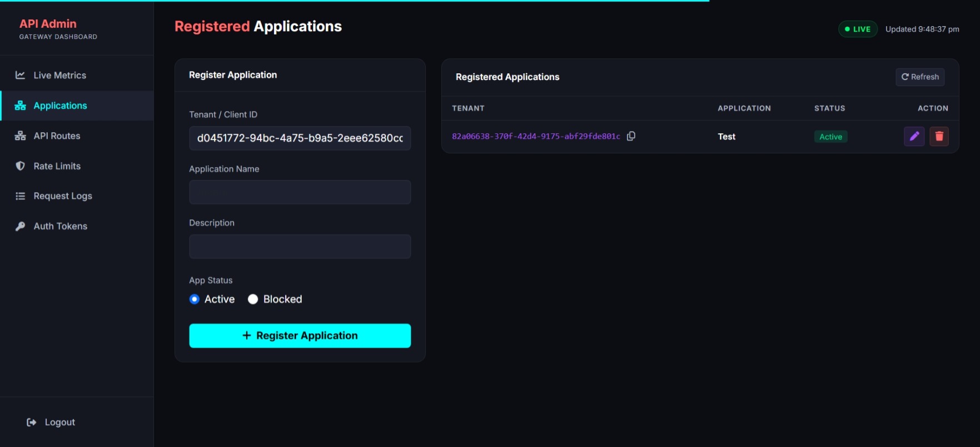Viewport: 980px width, 447px height.
Task: Click the STATUS column header
Action: [x=829, y=108]
